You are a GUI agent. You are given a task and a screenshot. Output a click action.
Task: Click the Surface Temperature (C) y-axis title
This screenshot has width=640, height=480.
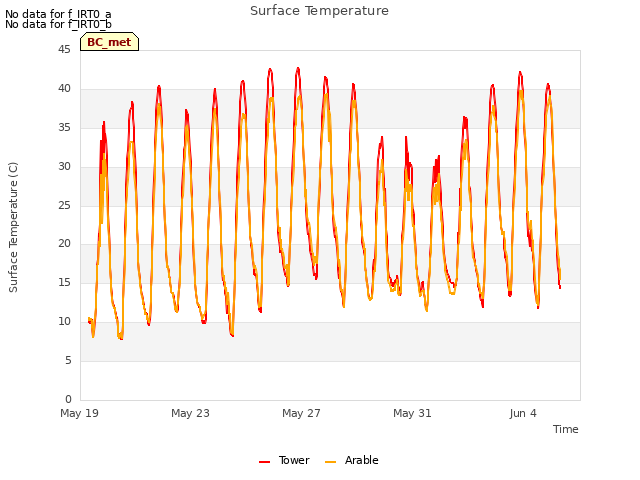(x=13, y=227)
